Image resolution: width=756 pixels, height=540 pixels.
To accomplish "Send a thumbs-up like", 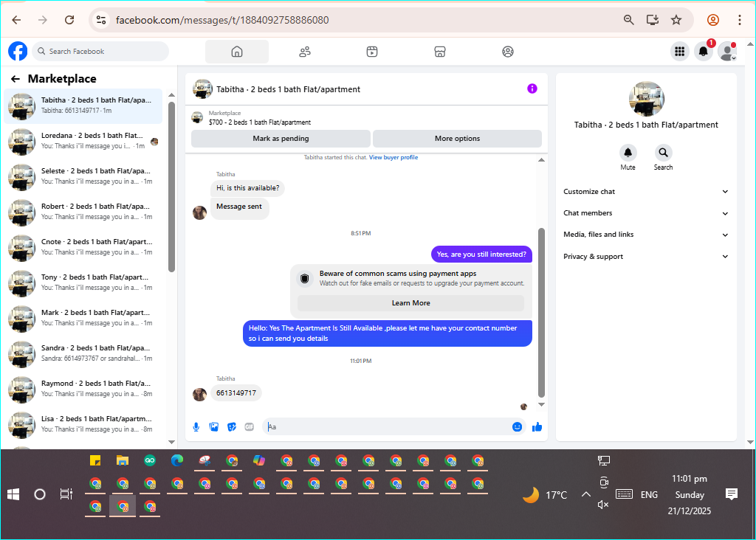I will pyautogui.click(x=537, y=427).
